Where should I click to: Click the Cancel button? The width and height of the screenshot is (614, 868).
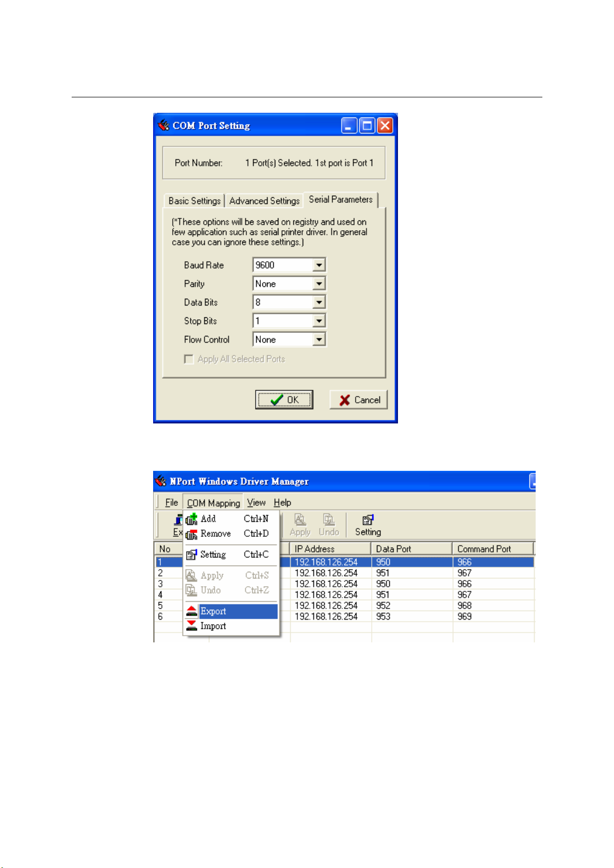[x=358, y=400]
